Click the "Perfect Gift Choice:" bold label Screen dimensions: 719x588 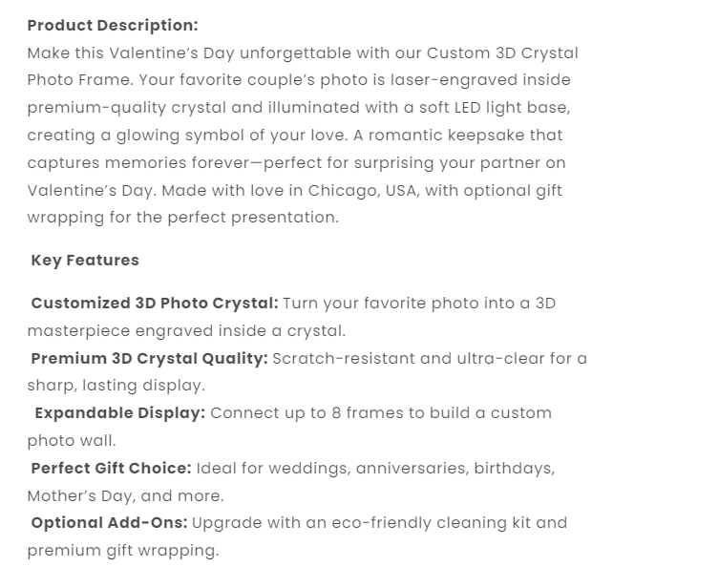(x=111, y=469)
